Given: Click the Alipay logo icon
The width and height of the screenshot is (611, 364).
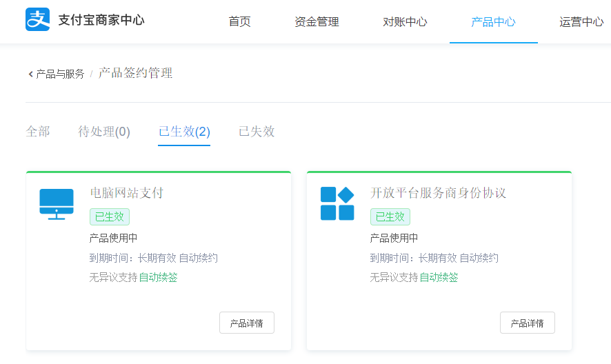Looking at the screenshot, I should 37,19.
